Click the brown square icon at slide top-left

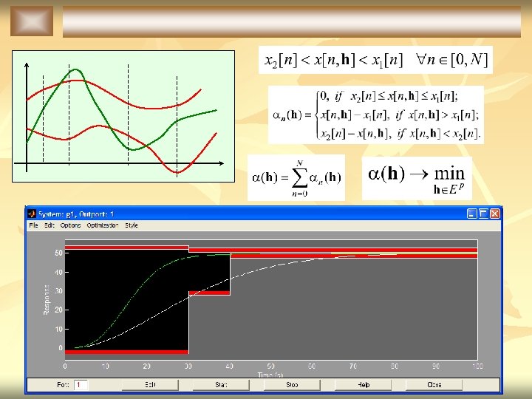coord(32,21)
